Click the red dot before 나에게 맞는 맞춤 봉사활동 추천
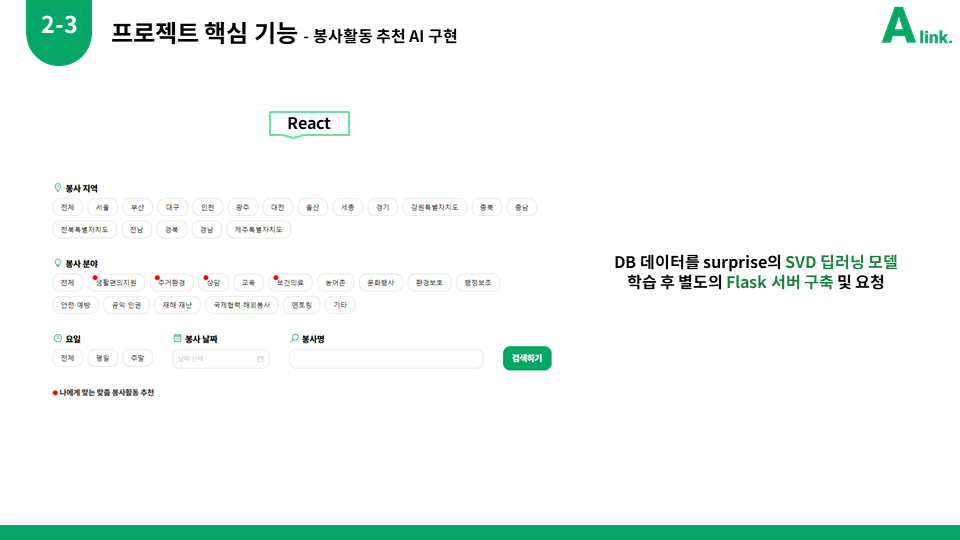960x540 pixels. click(x=55, y=393)
